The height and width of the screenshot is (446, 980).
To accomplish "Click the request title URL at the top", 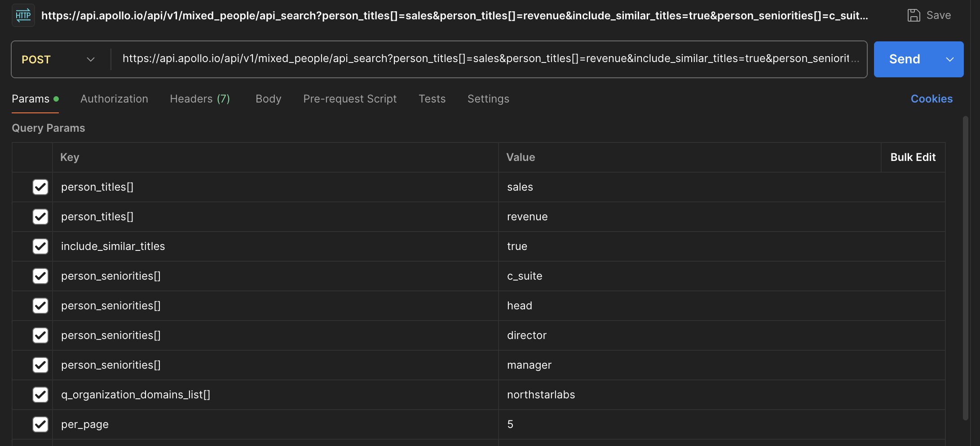I will [x=455, y=16].
